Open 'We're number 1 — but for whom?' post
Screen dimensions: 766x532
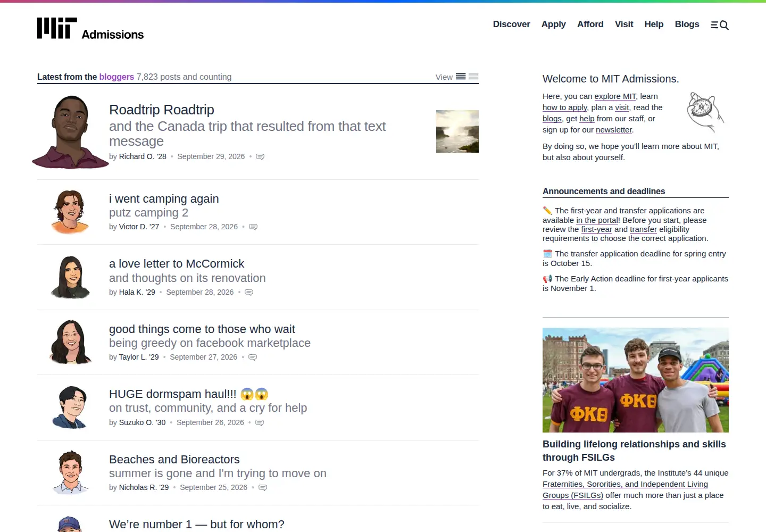[197, 525]
